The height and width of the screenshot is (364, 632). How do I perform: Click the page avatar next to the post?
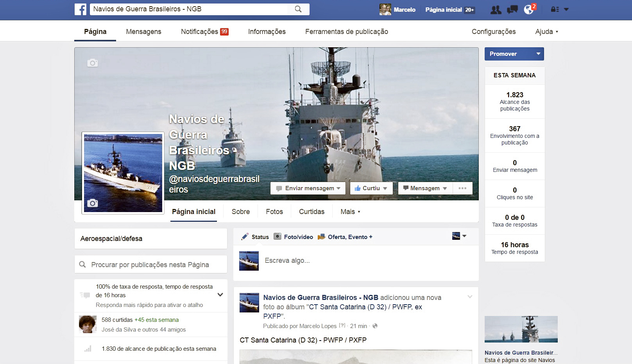249,303
